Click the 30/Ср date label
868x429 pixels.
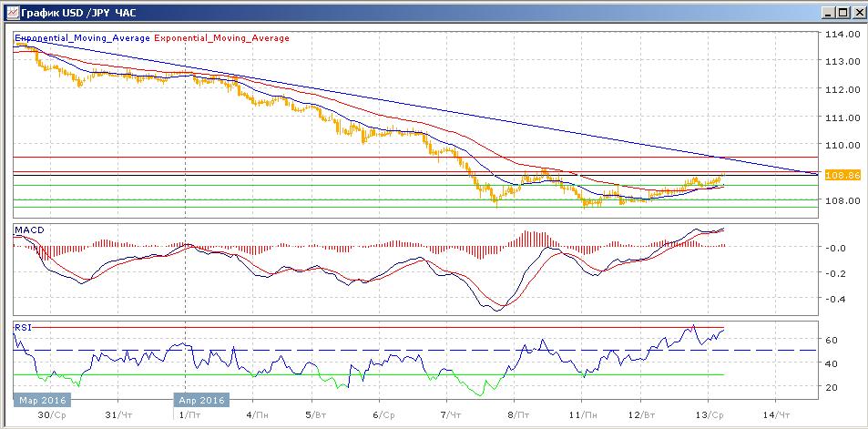pos(53,414)
